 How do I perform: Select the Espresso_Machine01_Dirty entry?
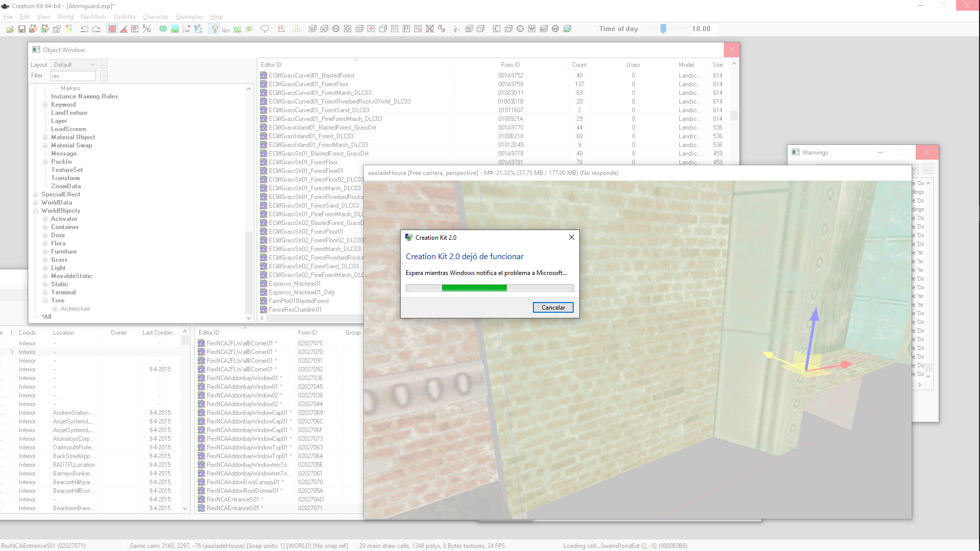coord(302,292)
